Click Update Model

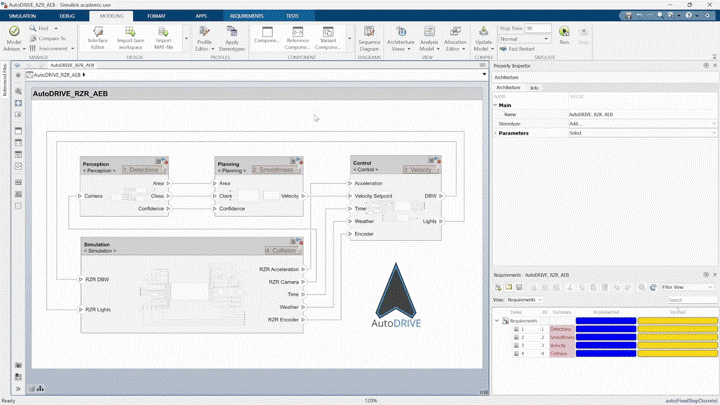[484, 38]
